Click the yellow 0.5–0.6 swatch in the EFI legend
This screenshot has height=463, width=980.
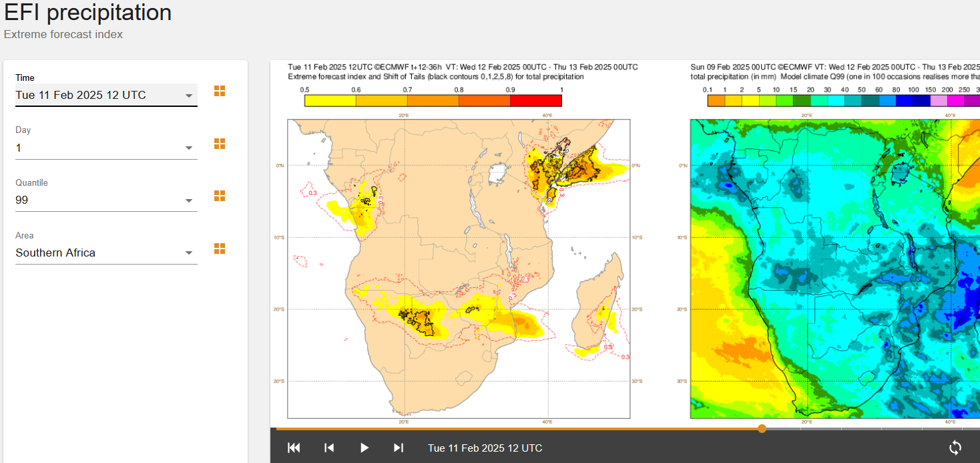(x=330, y=101)
